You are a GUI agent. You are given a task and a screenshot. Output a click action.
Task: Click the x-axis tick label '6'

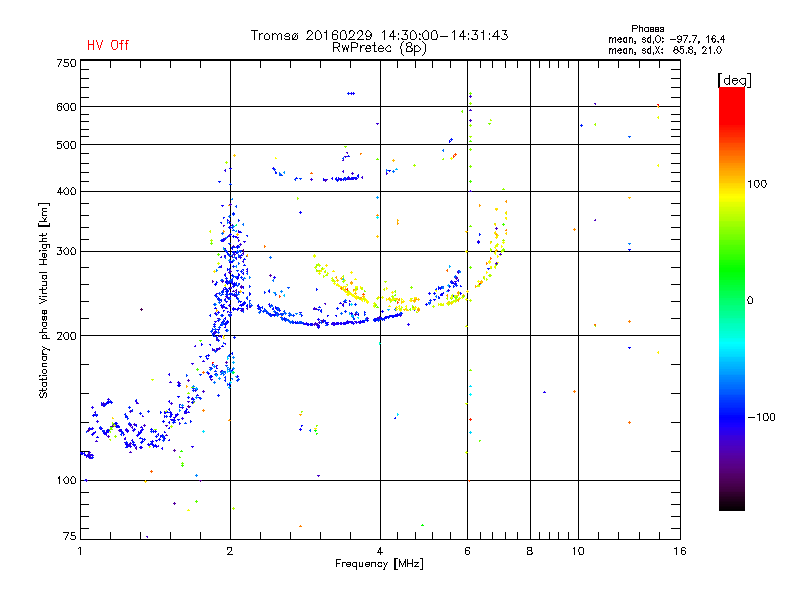pyautogui.click(x=467, y=551)
